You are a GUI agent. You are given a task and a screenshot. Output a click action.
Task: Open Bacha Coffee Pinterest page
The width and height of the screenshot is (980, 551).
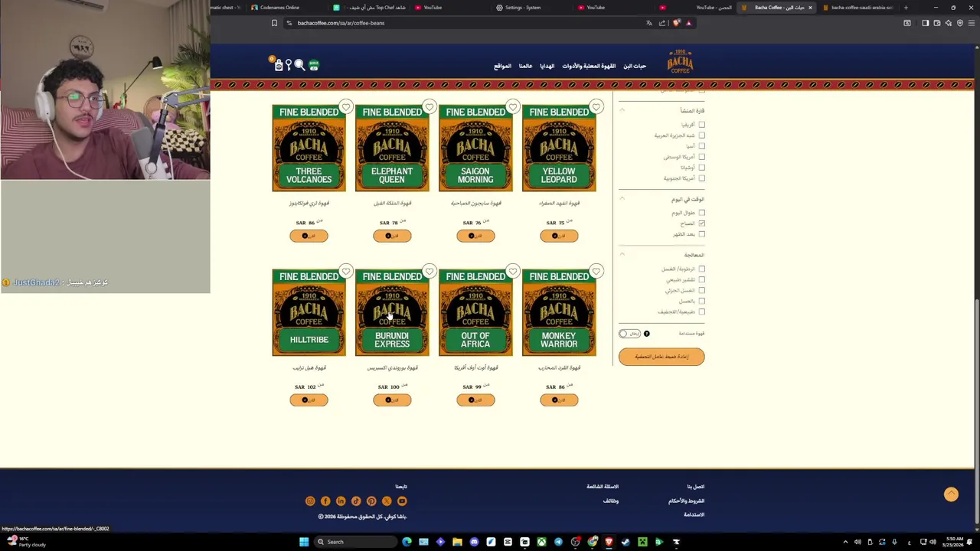coord(371,501)
